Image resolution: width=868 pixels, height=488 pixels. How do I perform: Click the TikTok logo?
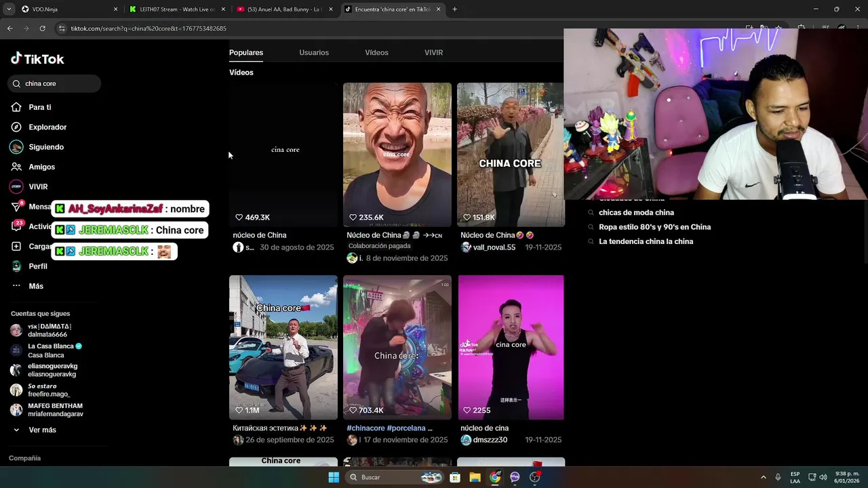pos(37,59)
